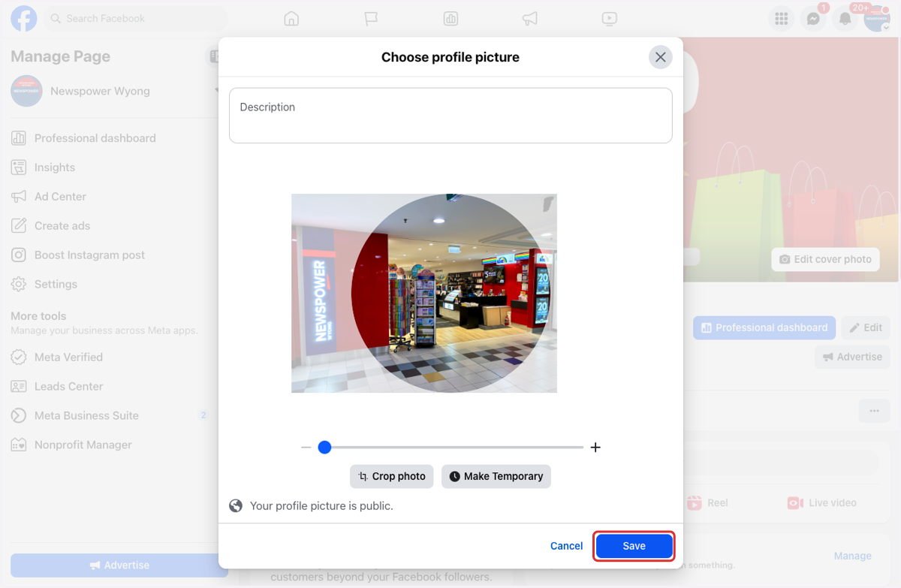Close the Choose profile picture dialog
The image size is (901, 588).
pos(660,57)
